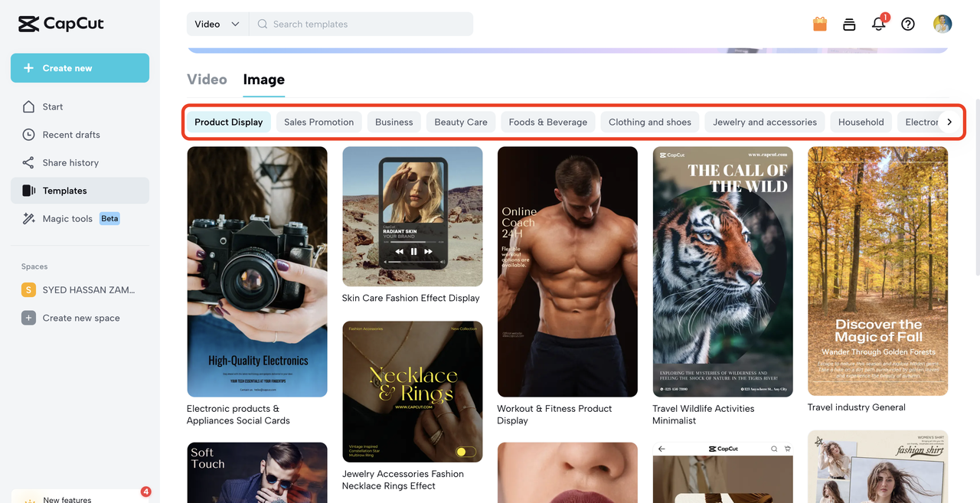Select Jewelry and accessories category
The height and width of the screenshot is (503, 980).
[x=765, y=122]
